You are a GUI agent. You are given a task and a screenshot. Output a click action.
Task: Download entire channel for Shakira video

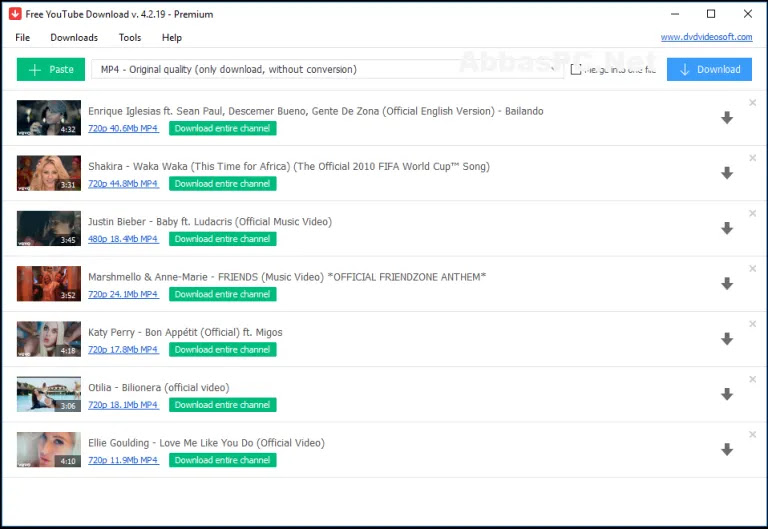point(223,184)
